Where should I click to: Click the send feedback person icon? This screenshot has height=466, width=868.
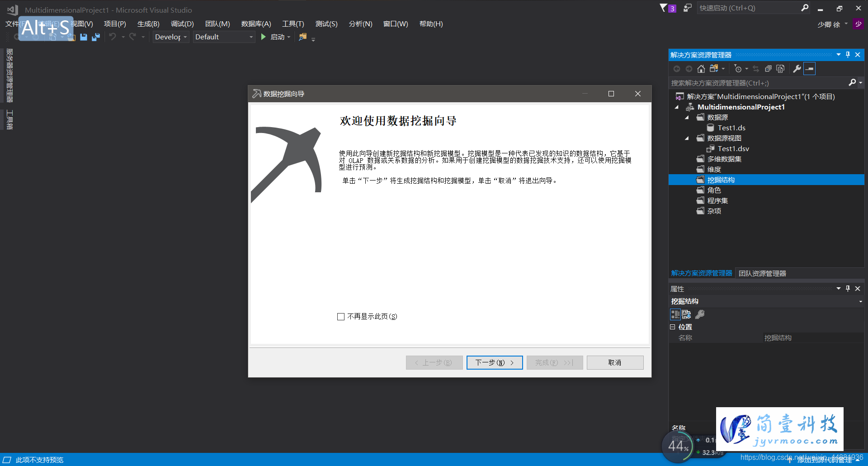tap(687, 8)
